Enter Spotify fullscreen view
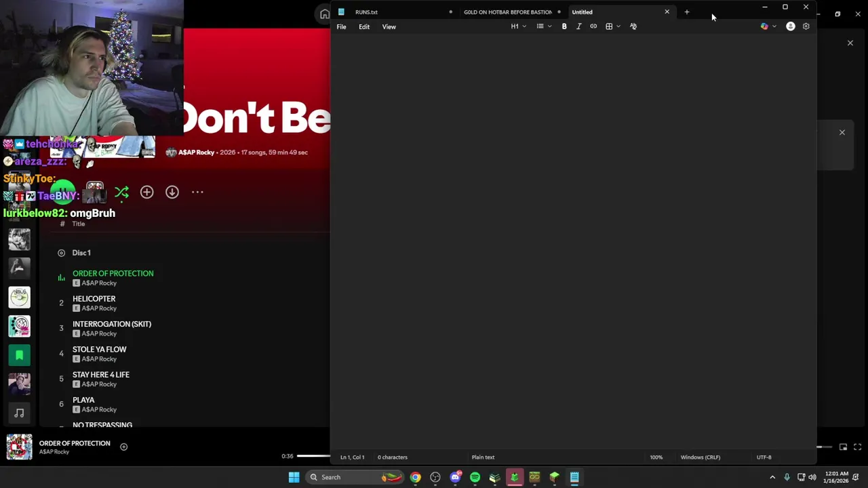The width and height of the screenshot is (868, 488). (857, 447)
